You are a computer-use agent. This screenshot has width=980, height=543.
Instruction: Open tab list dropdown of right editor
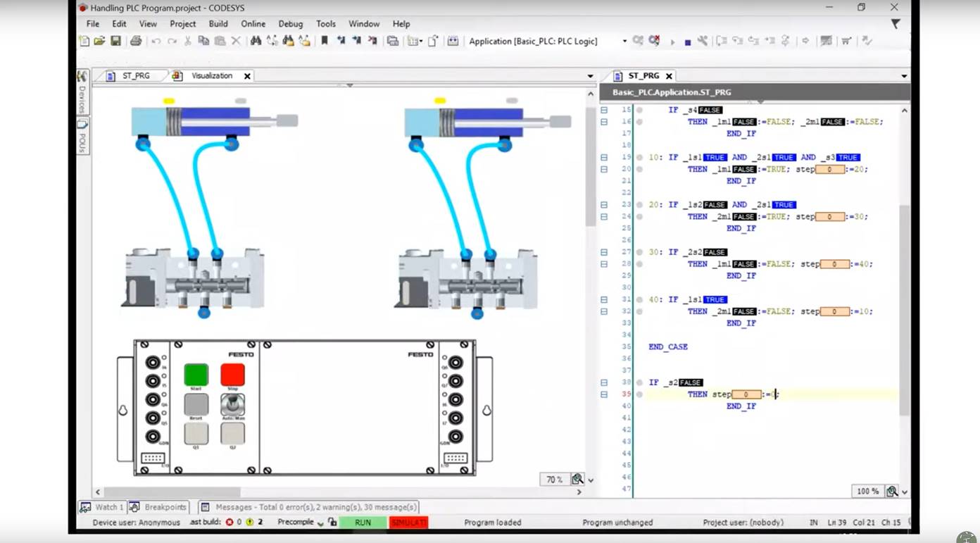click(x=903, y=76)
